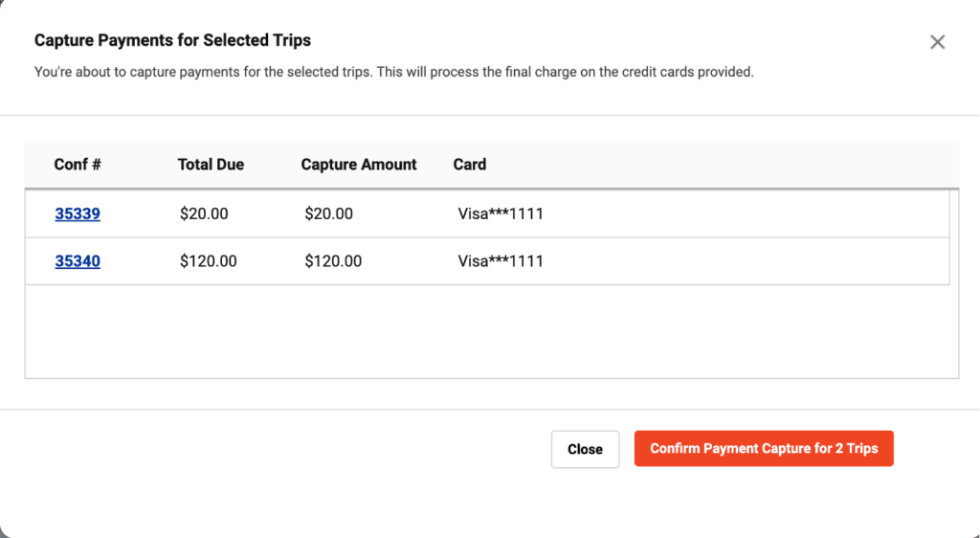This screenshot has width=980, height=538.
Task: Click the Card column header
Action: click(469, 165)
